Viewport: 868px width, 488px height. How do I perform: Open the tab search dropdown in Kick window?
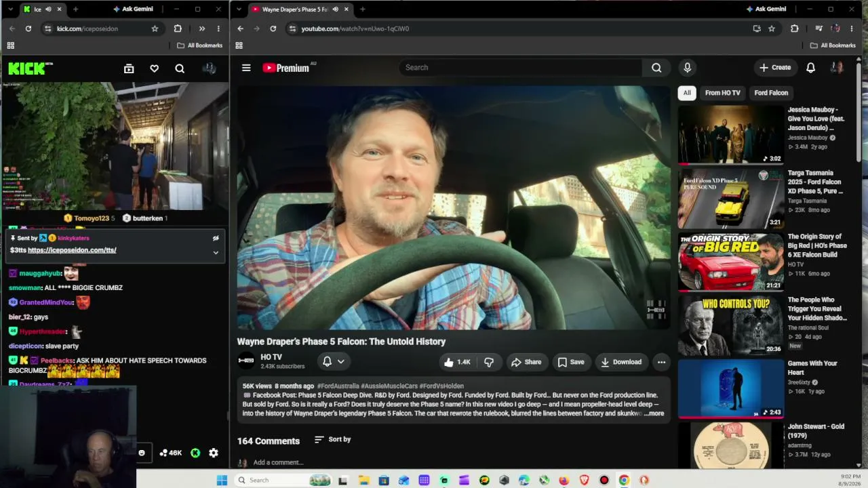point(10,9)
